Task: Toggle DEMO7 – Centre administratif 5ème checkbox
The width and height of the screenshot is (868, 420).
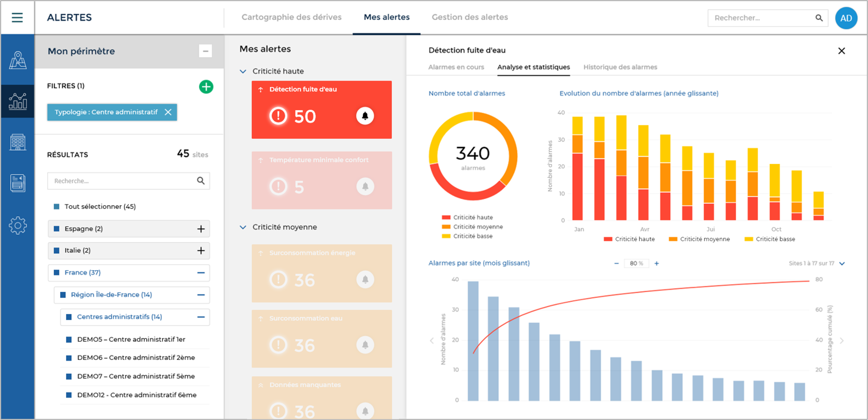Action: coord(69,376)
